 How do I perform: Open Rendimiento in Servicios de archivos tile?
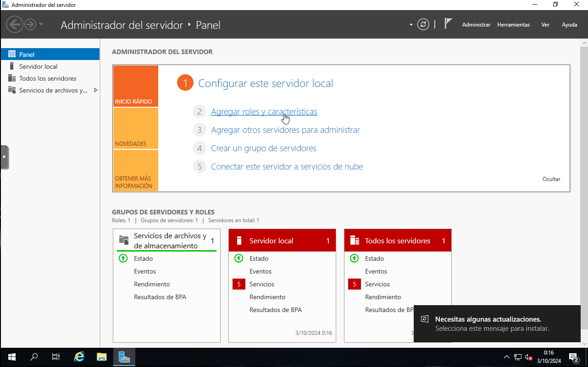(x=152, y=284)
